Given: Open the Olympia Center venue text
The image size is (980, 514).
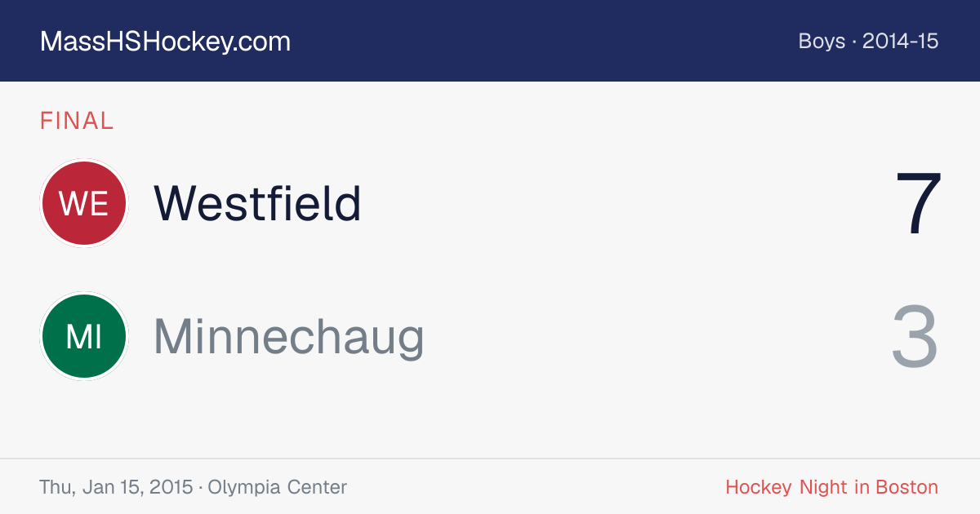Looking at the screenshot, I should [278, 487].
